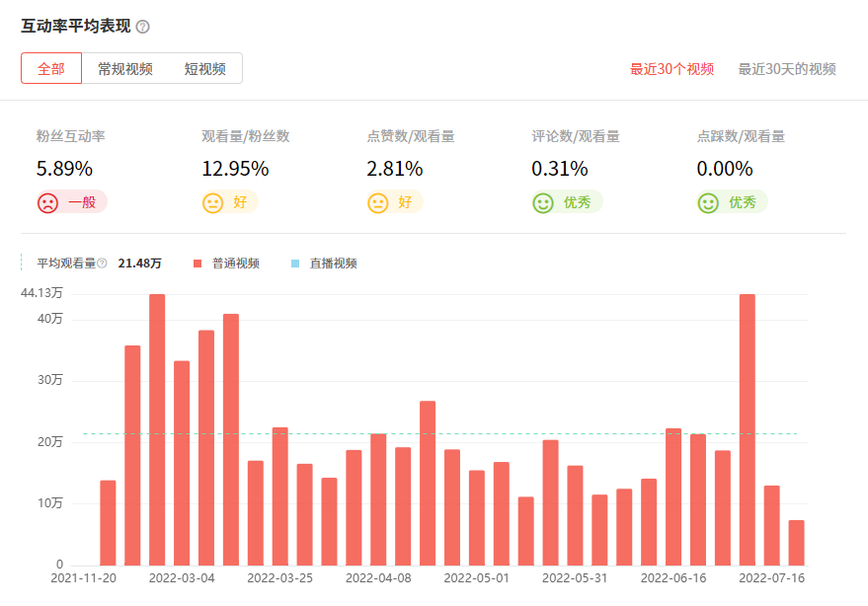This screenshot has height=606, width=868.
Task: Click yellow face badge under 点赞数/观看量
Action: (x=394, y=202)
